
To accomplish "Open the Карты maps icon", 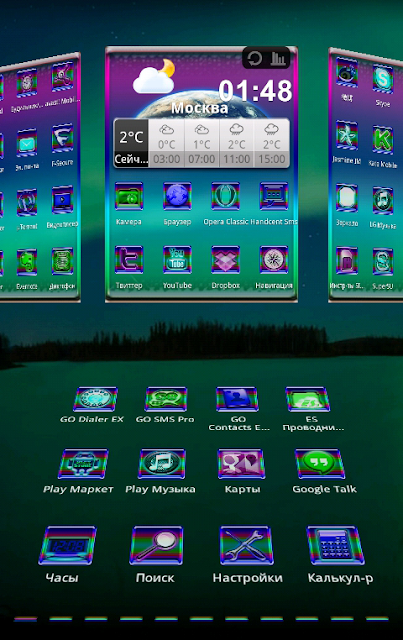I will pyautogui.click(x=241, y=464).
